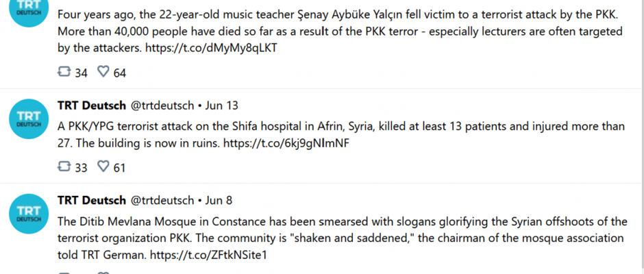Click retweet count 34
Image resolution: width=644 pixels, height=274 pixels.
pos(82,73)
